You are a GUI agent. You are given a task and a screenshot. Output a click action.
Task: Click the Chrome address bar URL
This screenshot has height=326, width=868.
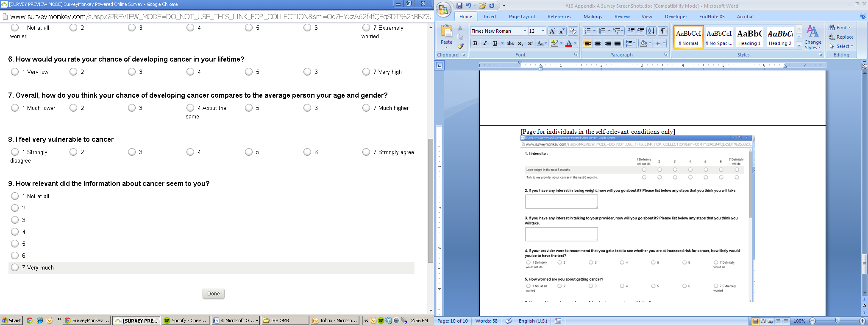point(221,17)
